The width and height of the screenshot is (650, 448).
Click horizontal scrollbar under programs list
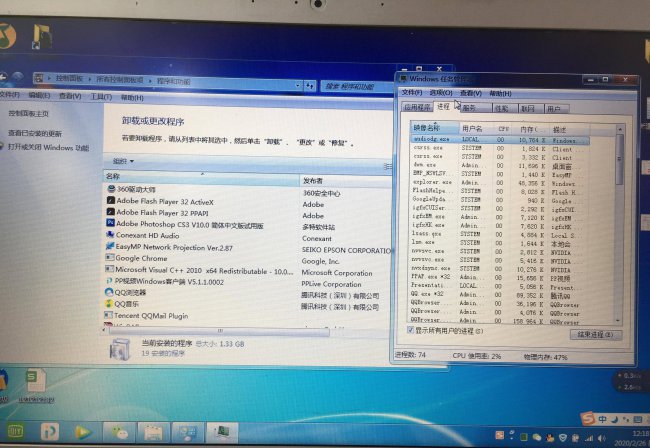(220, 331)
